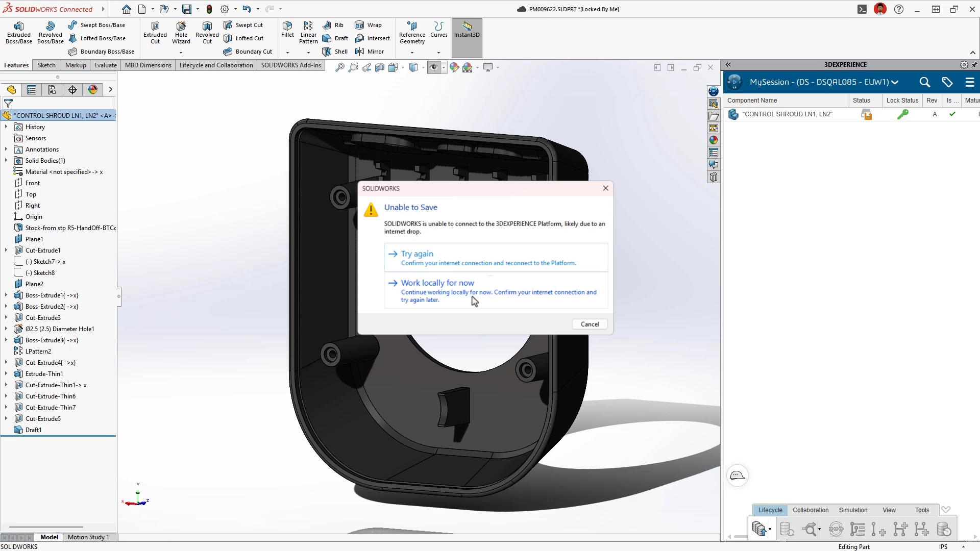Switch to Motion Study 1 tab
Screen dimensions: 980x551
click(88, 537)
